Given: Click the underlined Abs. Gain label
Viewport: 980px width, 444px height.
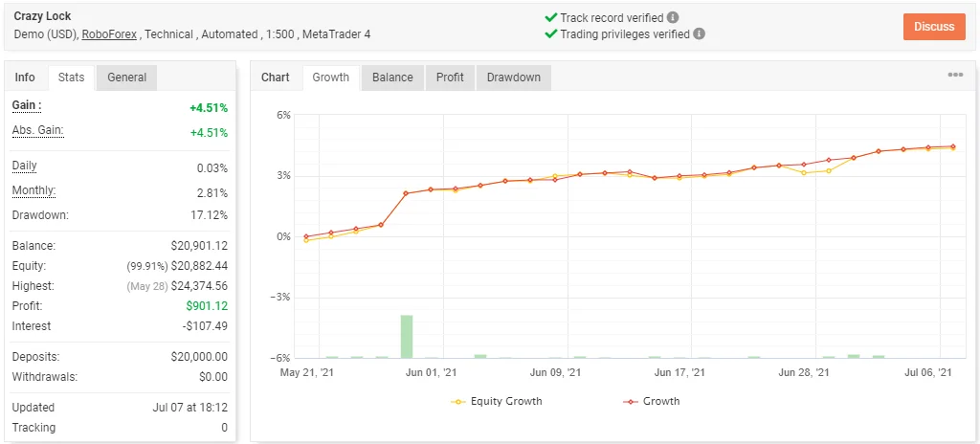Looking at the screenshot, I should click(37, 130).
